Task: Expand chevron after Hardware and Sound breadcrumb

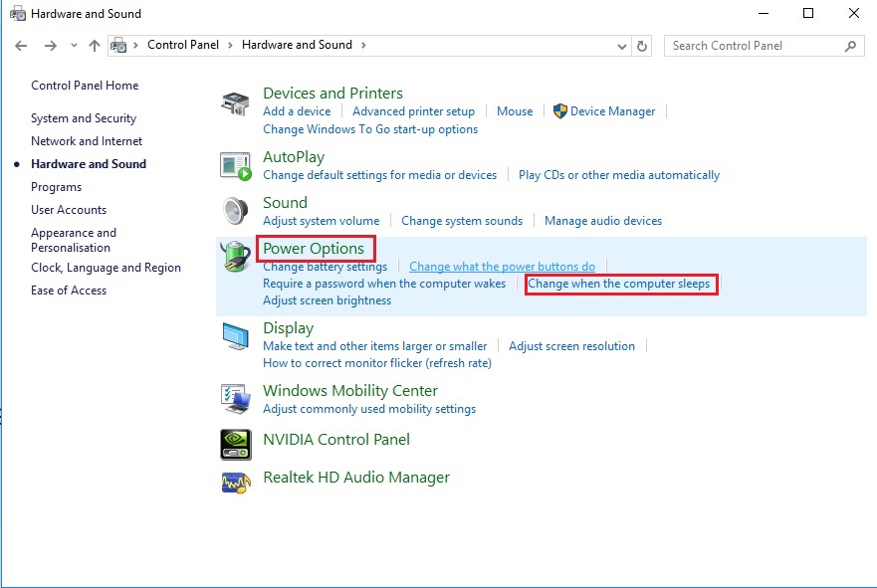Action: point(363,46)
